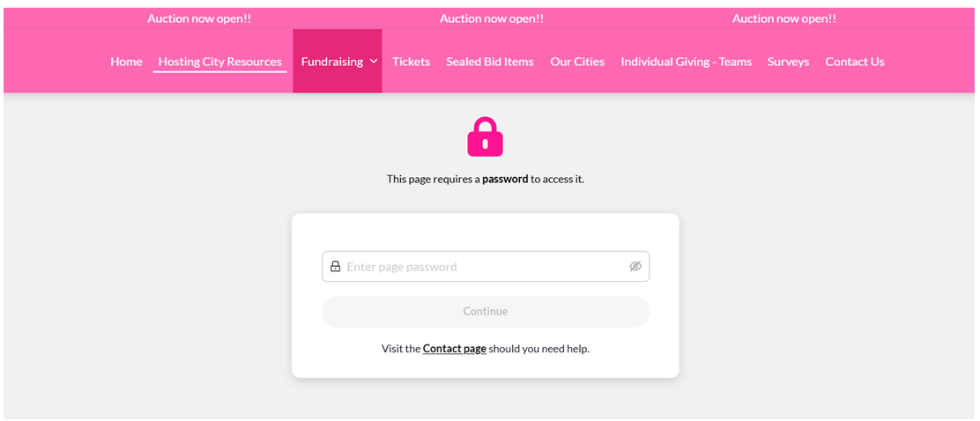Toggle password visibility eye icon
Image resolution: width=980 pixels, height=421 pixels.
point(635,267)
